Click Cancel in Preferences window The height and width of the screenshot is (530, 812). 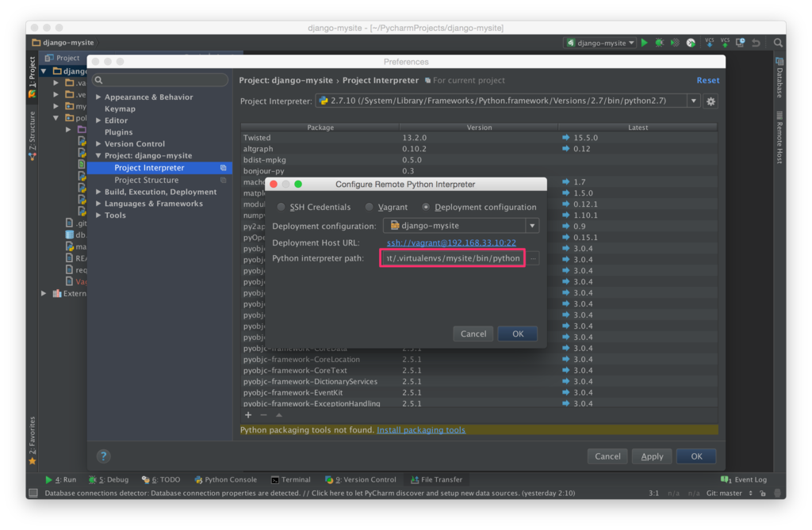click(607, 456)
